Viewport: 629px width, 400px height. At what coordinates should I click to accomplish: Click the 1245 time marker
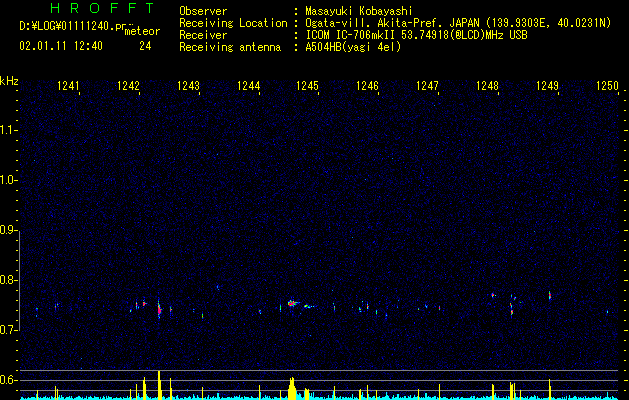pos(307,86)
